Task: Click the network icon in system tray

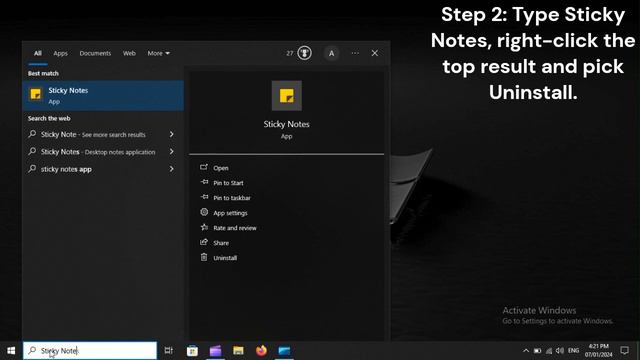Action: (x=549, y=351)
